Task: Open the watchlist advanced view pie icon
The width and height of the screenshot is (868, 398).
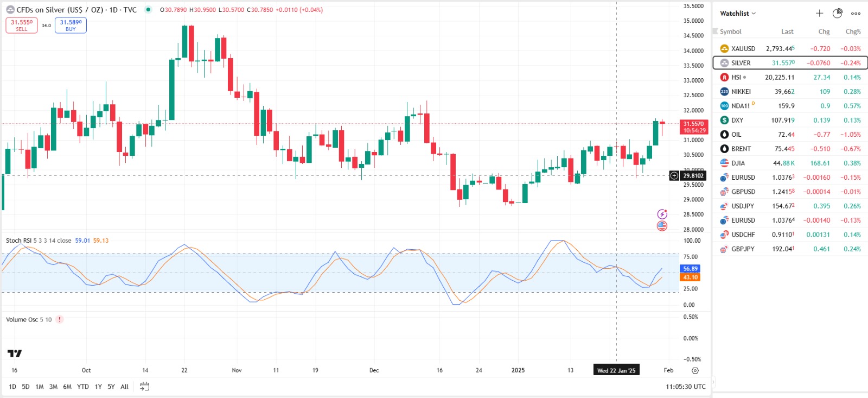Action: tap(838, 13)
